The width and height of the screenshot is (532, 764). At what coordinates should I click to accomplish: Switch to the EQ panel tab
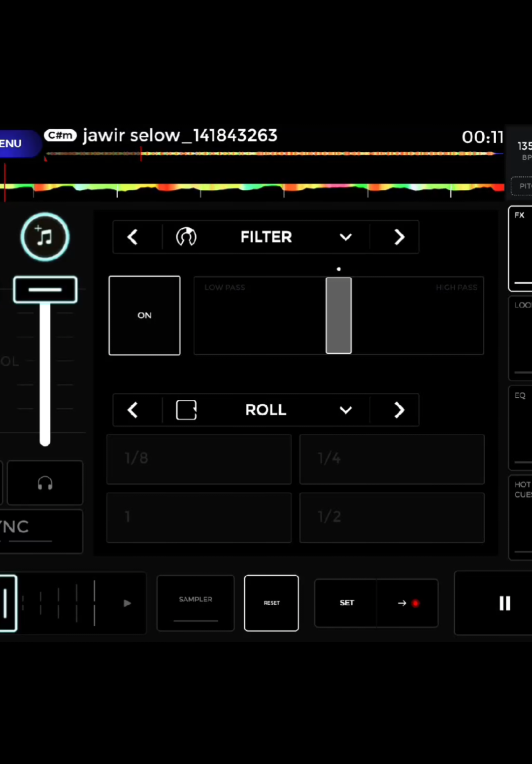pos(522,426)
